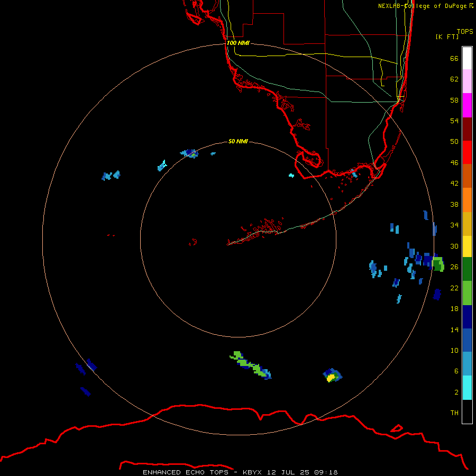Click the dark green legend color segment
This screenshot has height=476, width=476.
467,269
